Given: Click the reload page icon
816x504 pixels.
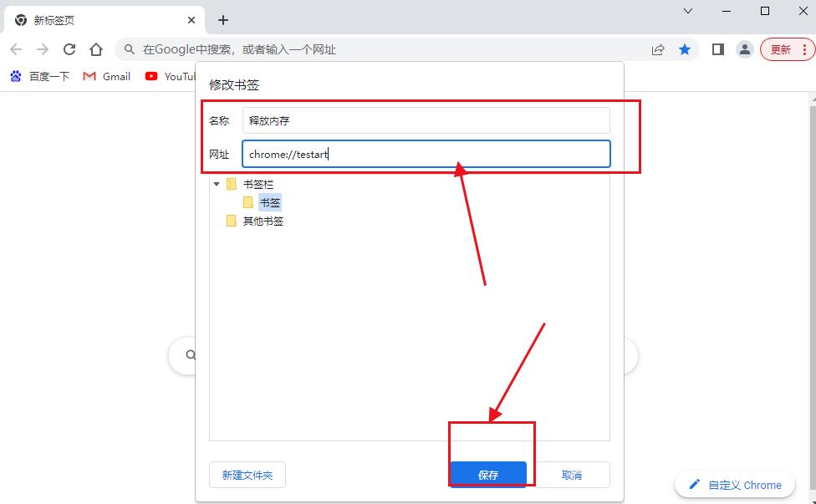Looking at the screenshot, I should (x=69, y=49).
